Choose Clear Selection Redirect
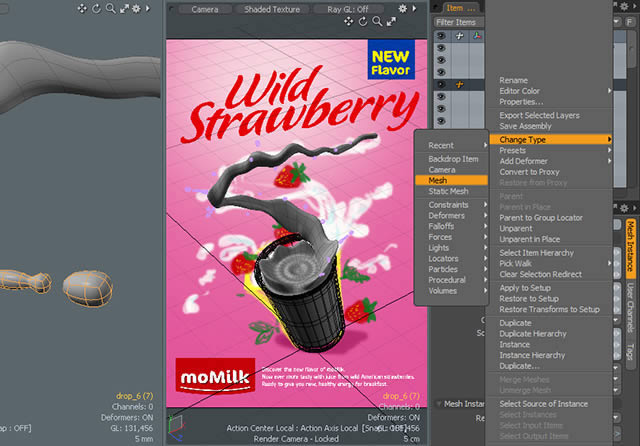Screen dimensions: 640x446 point(550,275)
